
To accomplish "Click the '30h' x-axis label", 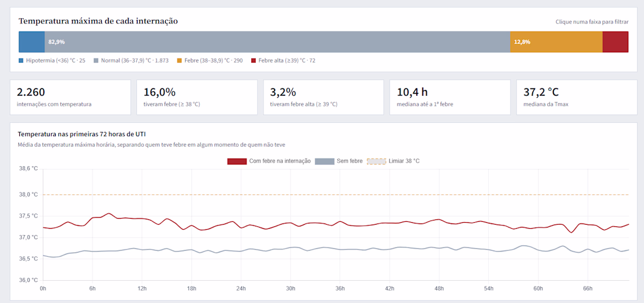I will [x=290, y=288].
